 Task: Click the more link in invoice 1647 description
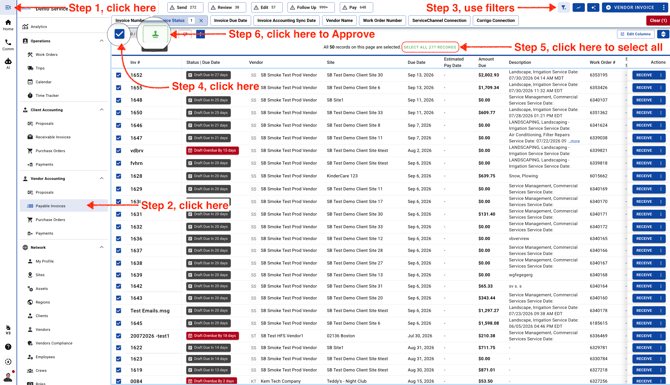tap(575, 141)
